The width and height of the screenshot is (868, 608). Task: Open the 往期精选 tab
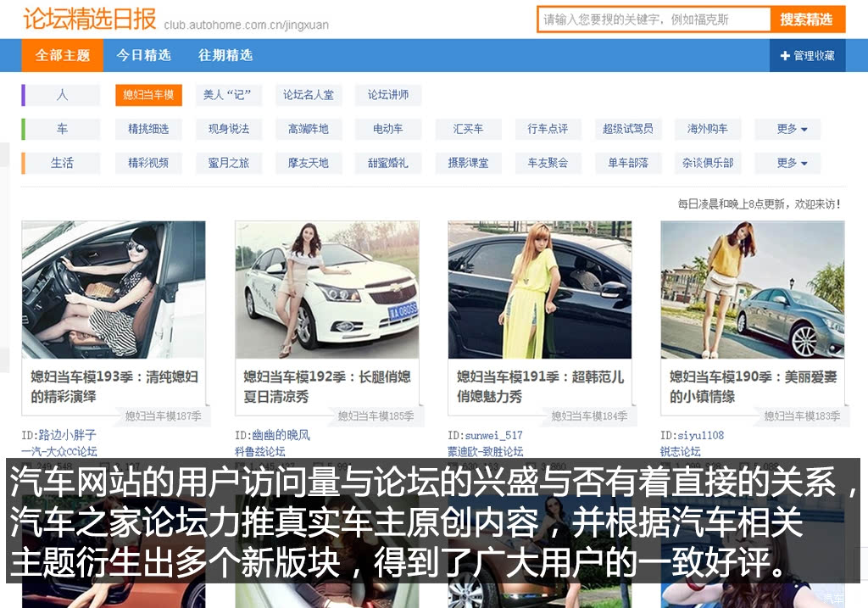[225, 55]
